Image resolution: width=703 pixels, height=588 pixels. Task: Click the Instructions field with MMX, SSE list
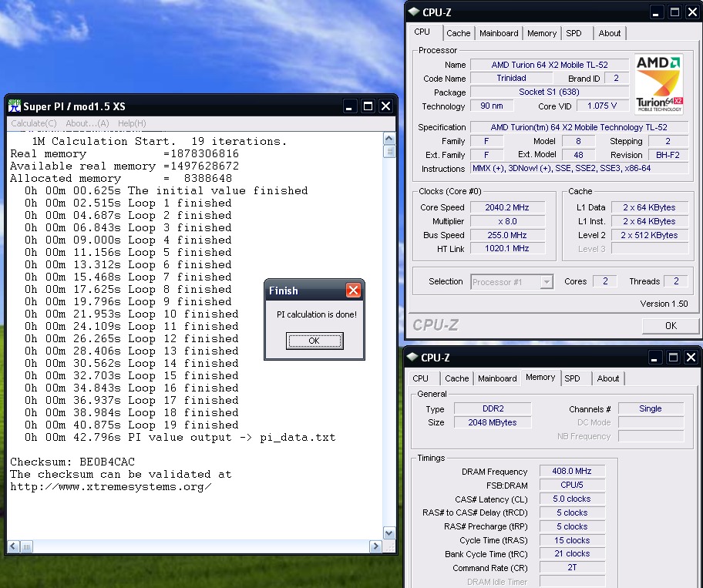(x=579, y=169)
